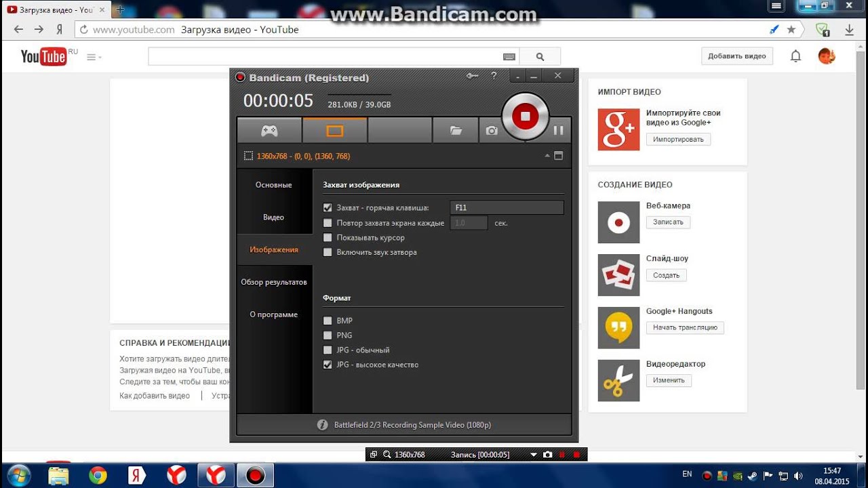
Task: Toggle full window icon beside up arrow
Action: click(558, 156)
